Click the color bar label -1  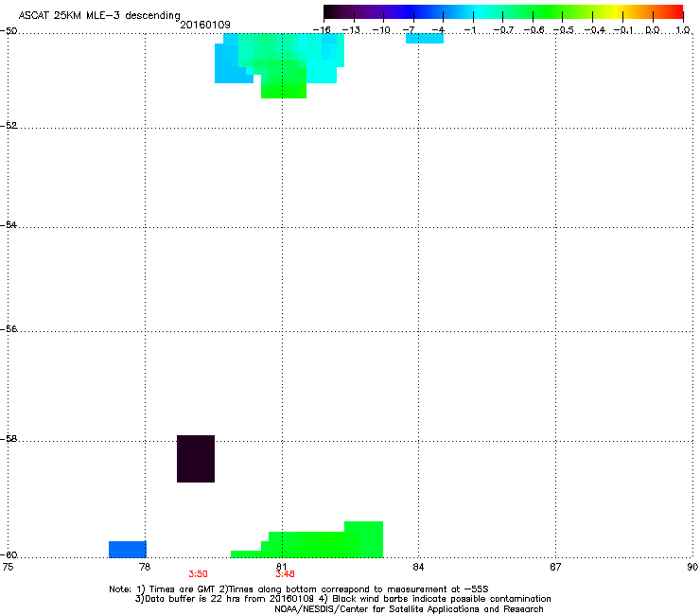pyautogui.click(x=470, y=30)
